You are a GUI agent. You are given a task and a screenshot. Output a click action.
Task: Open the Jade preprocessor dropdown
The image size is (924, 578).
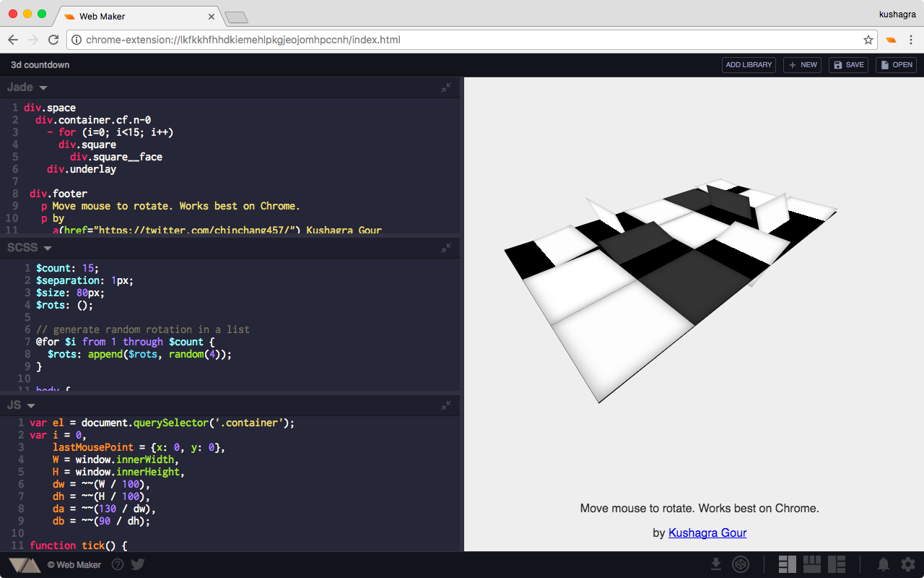[27, 87]
